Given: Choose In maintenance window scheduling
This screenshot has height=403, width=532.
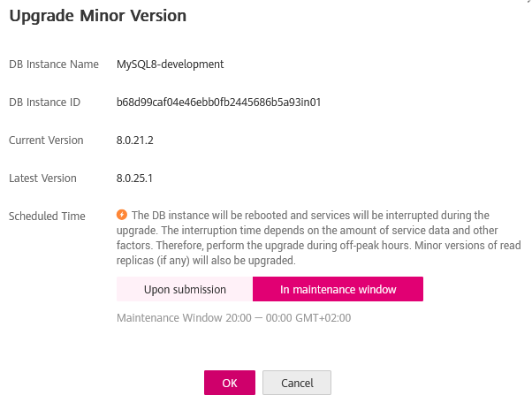Looking at the screenshot, I should click(x=338, y=289).
